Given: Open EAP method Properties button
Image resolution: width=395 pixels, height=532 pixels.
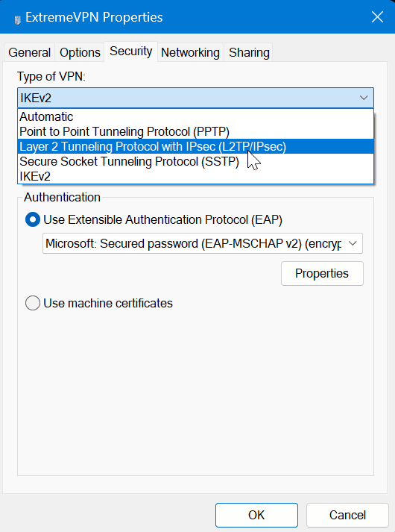Looking at the screenshot, I should coord(322,274).
